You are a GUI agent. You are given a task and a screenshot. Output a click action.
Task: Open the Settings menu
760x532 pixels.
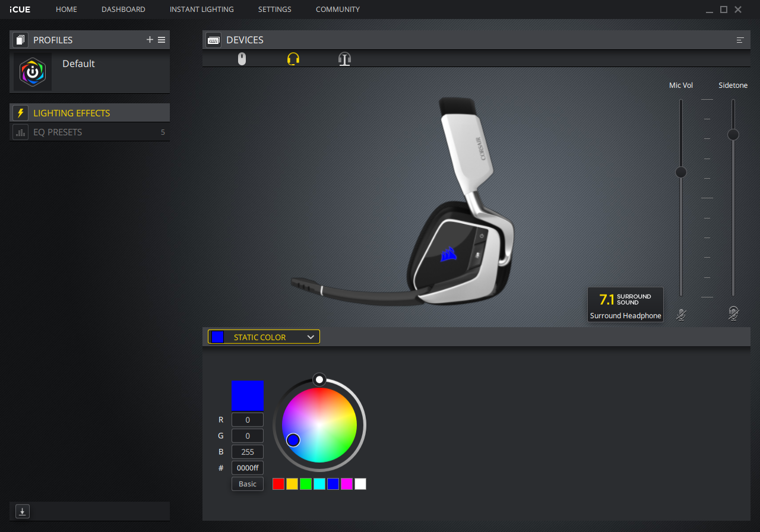[x=275, y=9]
